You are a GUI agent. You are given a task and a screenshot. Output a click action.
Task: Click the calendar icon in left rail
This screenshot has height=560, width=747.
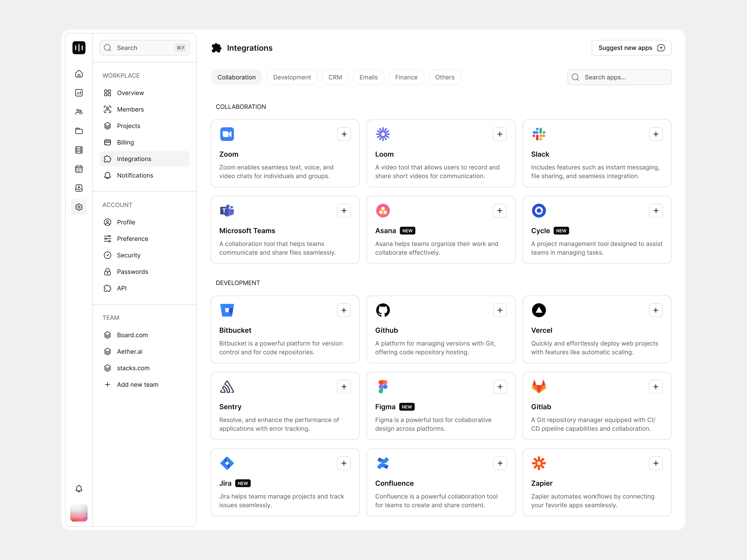79,169
